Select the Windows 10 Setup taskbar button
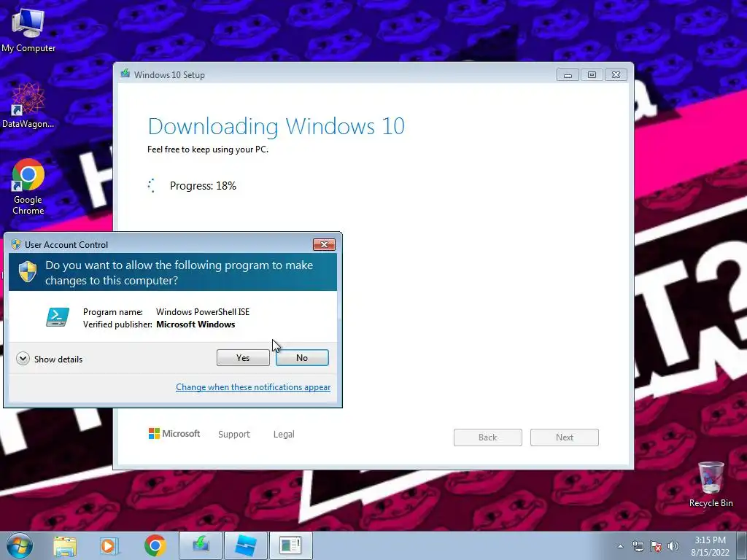Screen dimensions: 747x560 [201, 545]
